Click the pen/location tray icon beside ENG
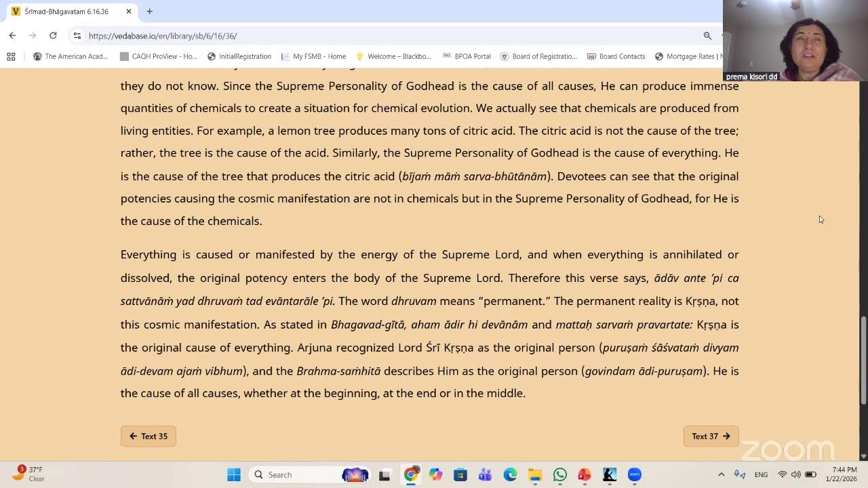 pos(740,474)
